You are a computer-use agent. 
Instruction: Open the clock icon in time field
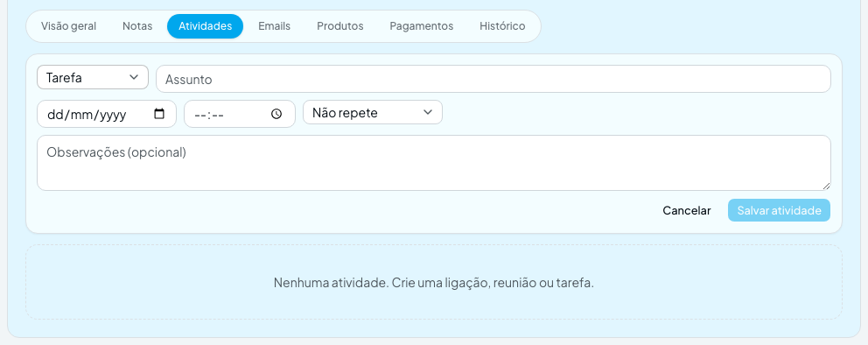(276, 114)
